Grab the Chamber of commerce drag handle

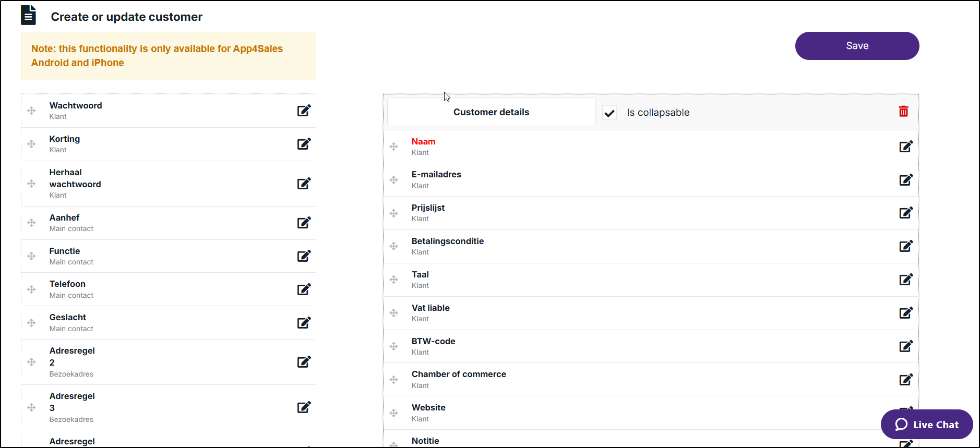tap(393, 380)
